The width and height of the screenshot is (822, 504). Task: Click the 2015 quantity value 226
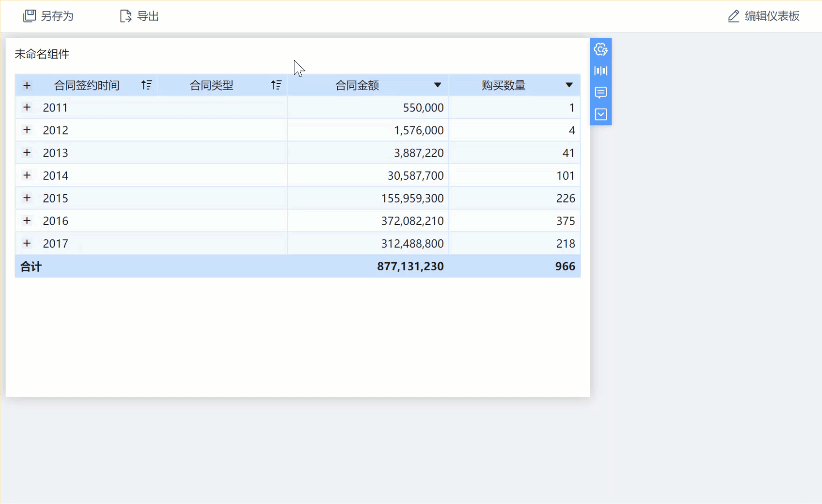566,198
